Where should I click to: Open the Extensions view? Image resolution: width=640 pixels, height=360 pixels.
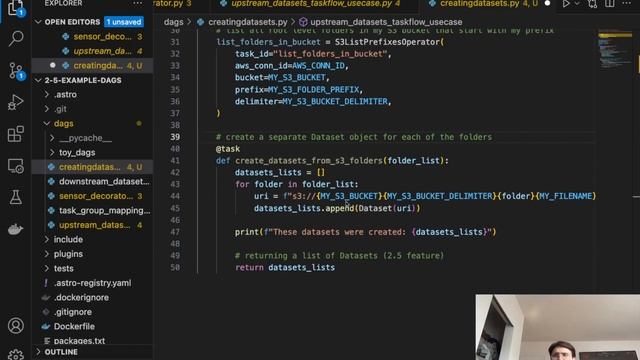tap(16, 134)
